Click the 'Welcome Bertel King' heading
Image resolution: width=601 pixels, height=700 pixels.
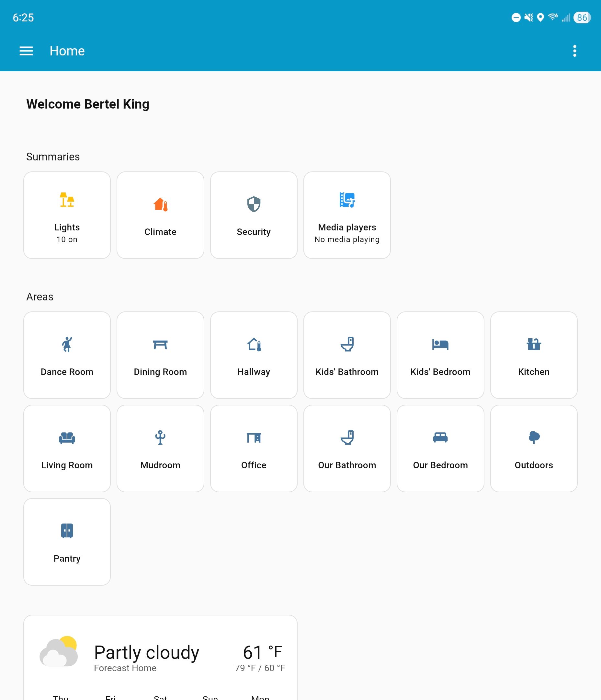point(88,104)
